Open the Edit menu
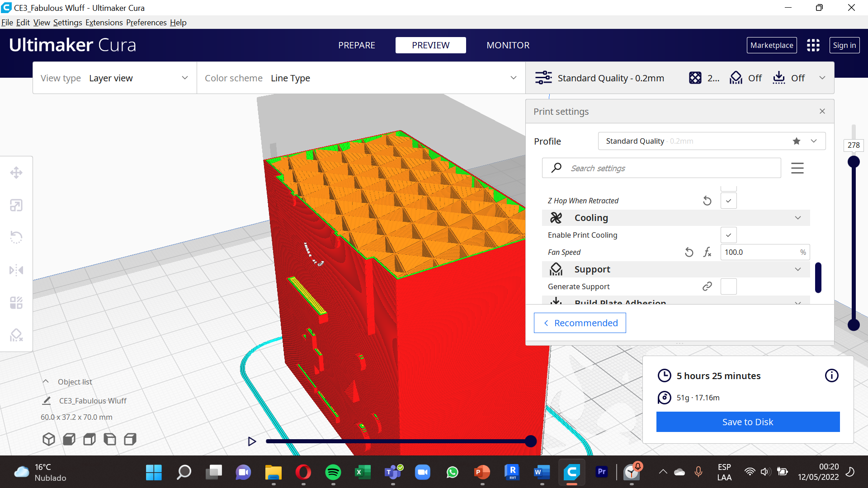868x488 pixels. [x=23, y=23]
